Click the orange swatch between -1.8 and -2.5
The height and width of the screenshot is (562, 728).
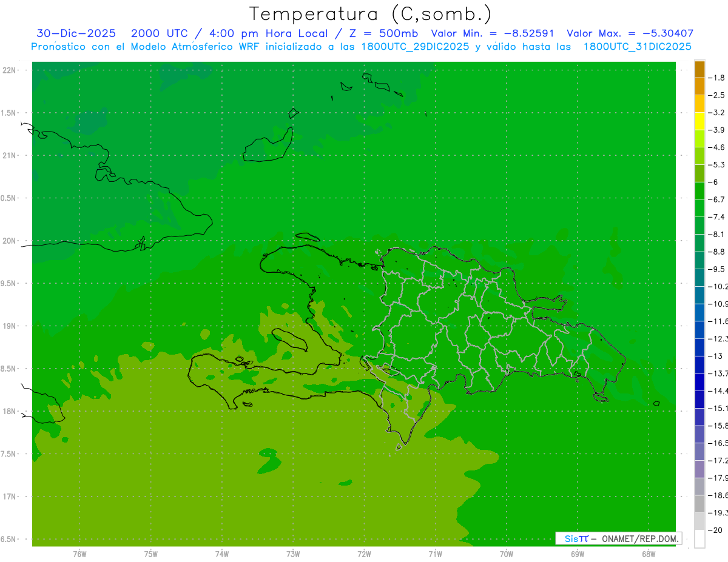(x=699, y=87)
